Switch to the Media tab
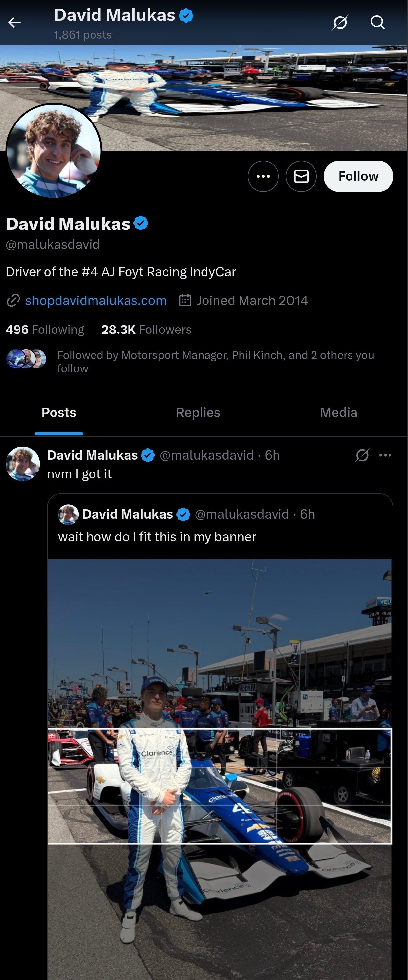The height and width of the screenshot is (980, 408). coord(338,413)
